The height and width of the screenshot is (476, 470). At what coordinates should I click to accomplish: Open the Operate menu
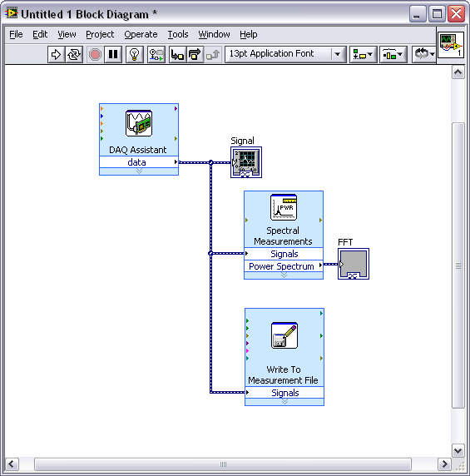coord(141,34)
